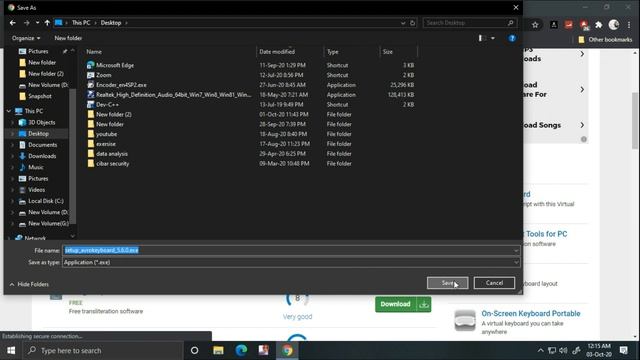This screenshot has width=640, height=360.
Task: Click the Cancel button
Action: coord(494,283)
